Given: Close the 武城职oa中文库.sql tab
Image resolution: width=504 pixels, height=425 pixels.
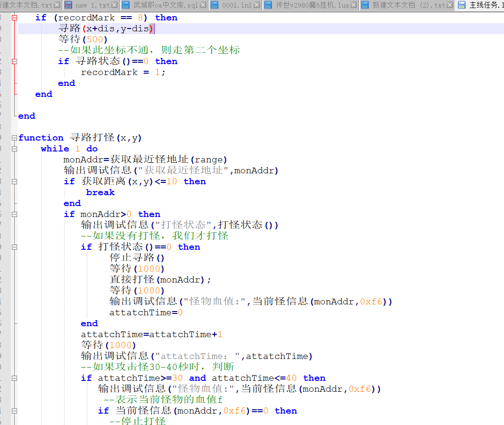Looking at the screenshot, I should click(x=203, y=5).
